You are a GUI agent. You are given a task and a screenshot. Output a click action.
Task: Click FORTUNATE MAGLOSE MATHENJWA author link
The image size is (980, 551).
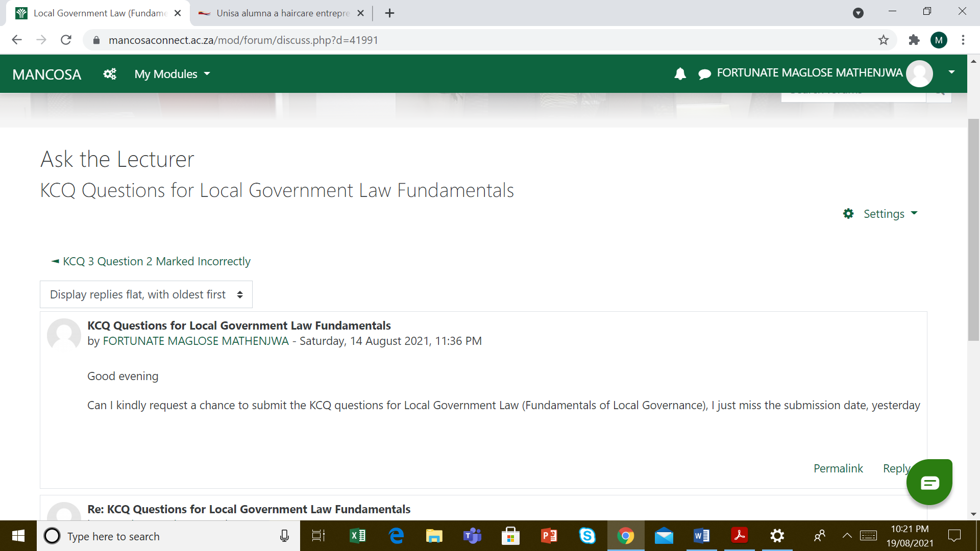point(195,341)
